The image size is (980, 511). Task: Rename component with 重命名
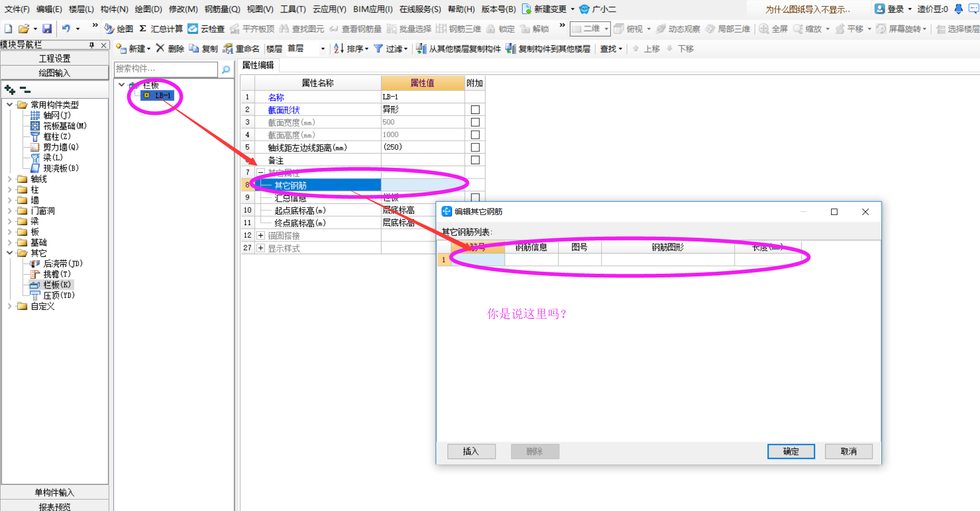(x=241, y=49)
